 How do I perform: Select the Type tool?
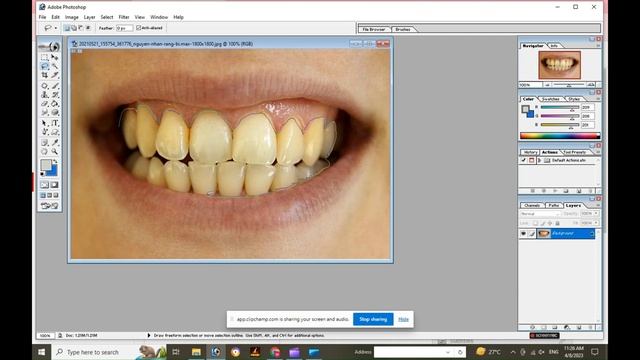(x=55, y=123)
